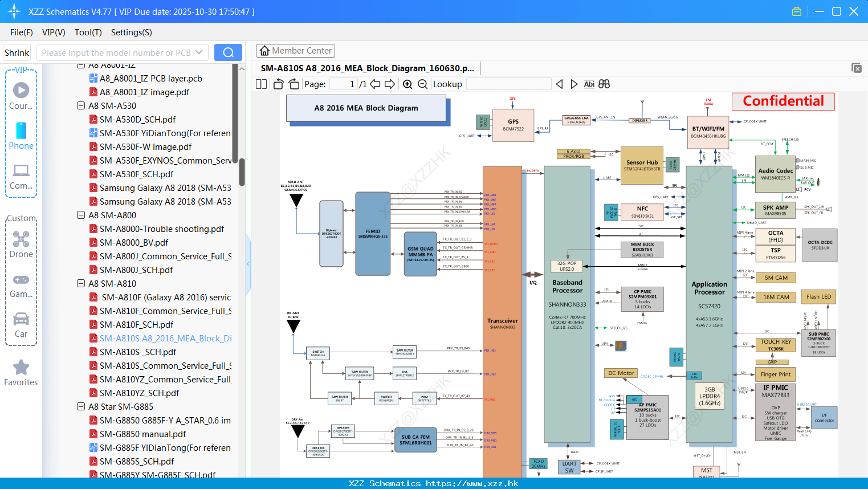This screenshot has height=489, width=868.
Task: Open SM-A530F YiDianTong reference file
Action: [x=160, y=133]
